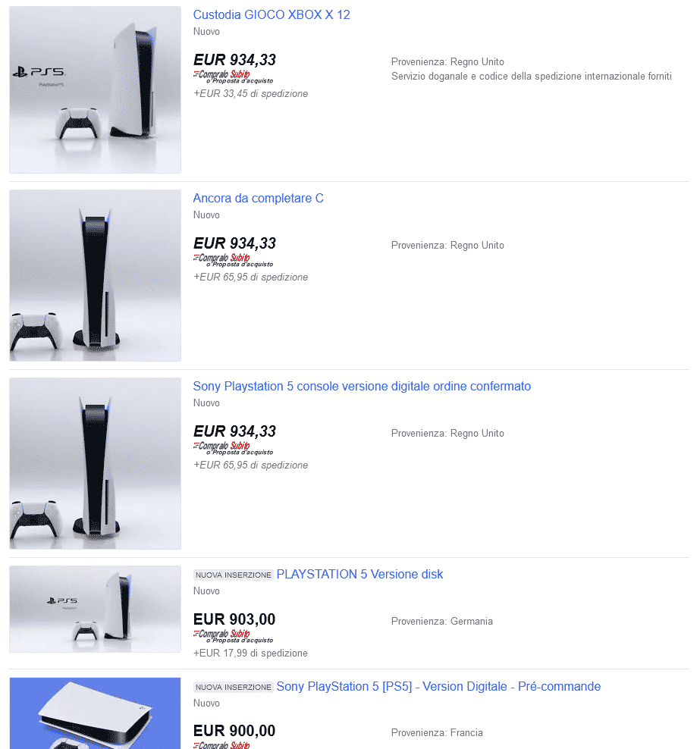Open the 'PLAYSTATION 5 Versione disk' listing
The image size is (700, 749).
(x=359, y=574)
